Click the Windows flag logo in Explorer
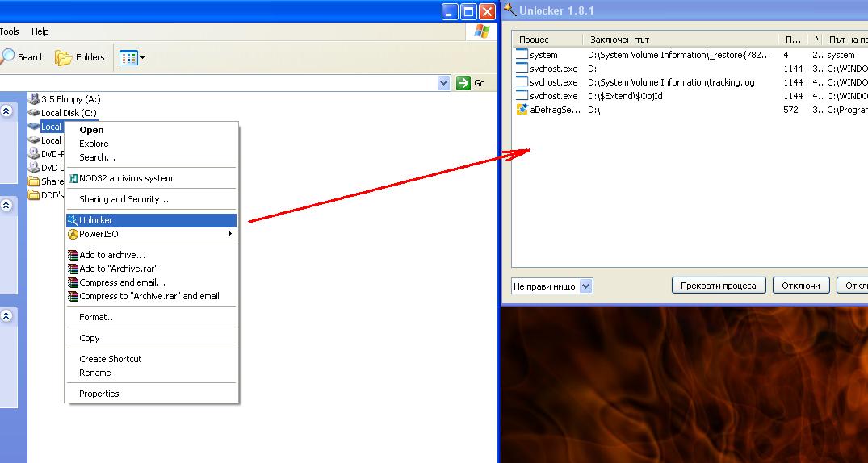868x463 pixels. (481, 31)
